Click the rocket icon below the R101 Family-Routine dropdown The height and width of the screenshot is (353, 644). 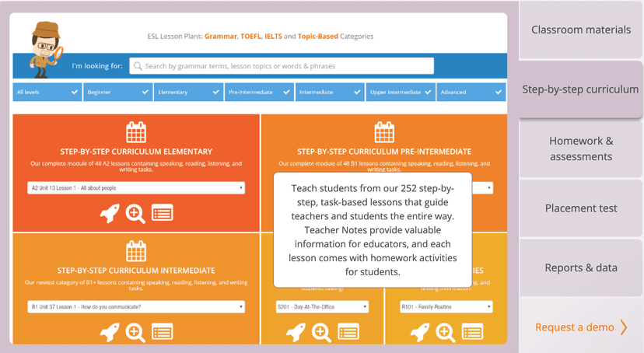coord(419,333)
